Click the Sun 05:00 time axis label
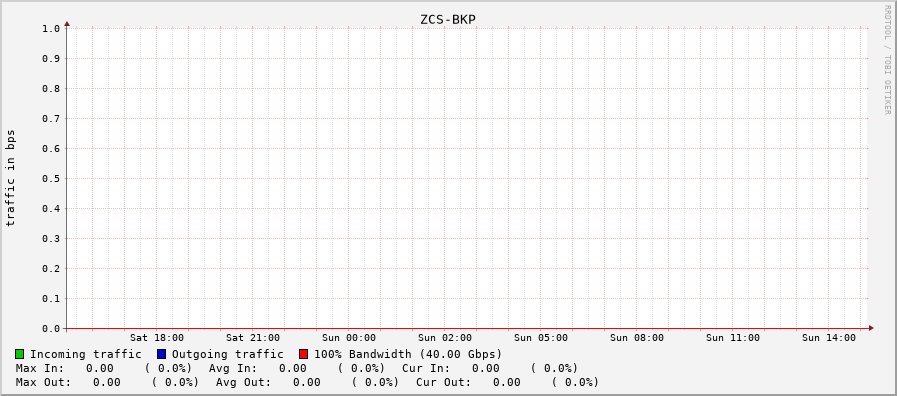Screen dimensions: 897x396 pos(541,338)
